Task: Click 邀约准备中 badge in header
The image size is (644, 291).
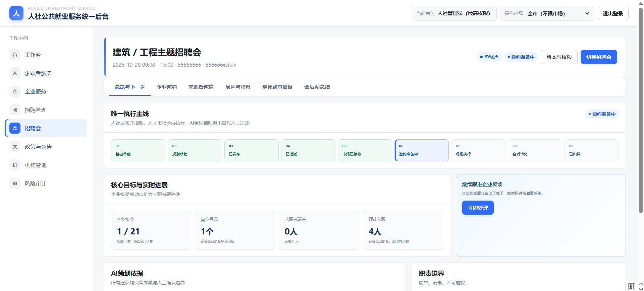Action: coord(521,57)
